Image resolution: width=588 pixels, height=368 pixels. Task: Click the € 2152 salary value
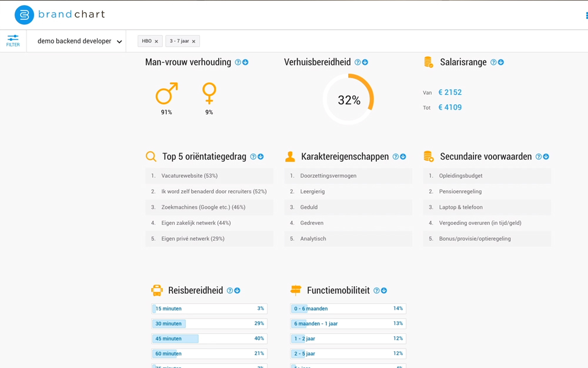tap(450, 92)
